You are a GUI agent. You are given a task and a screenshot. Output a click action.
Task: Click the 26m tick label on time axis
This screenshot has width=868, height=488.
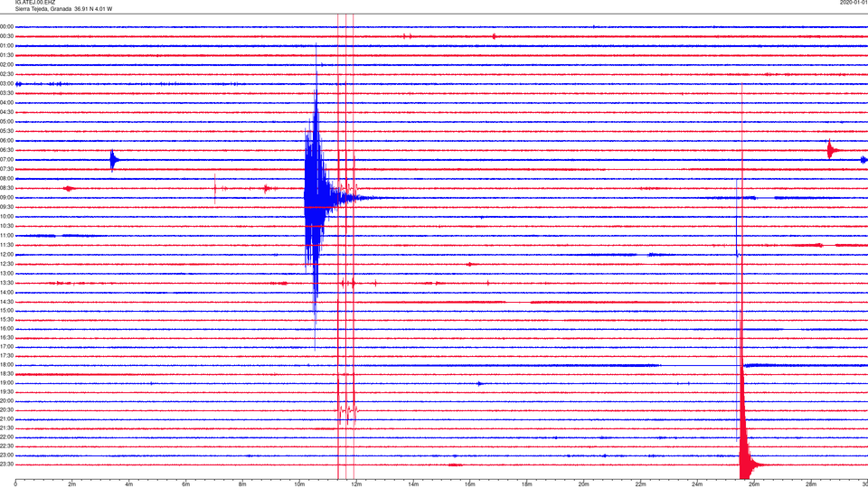coord(754,484)
